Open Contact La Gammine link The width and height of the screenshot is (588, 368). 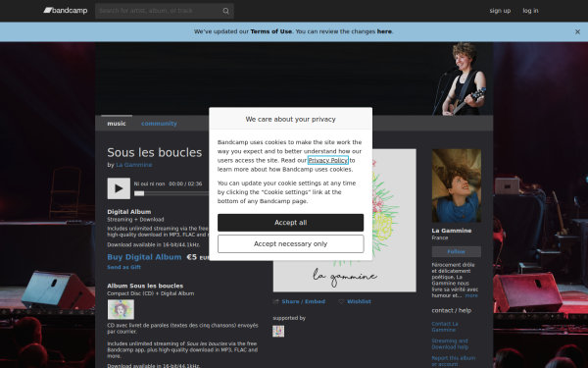[x=445, y=327]
